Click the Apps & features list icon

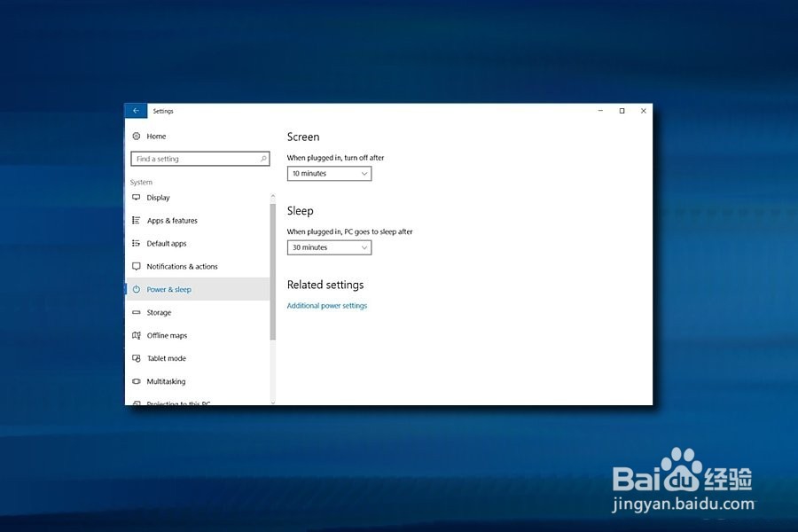point(136,220)
